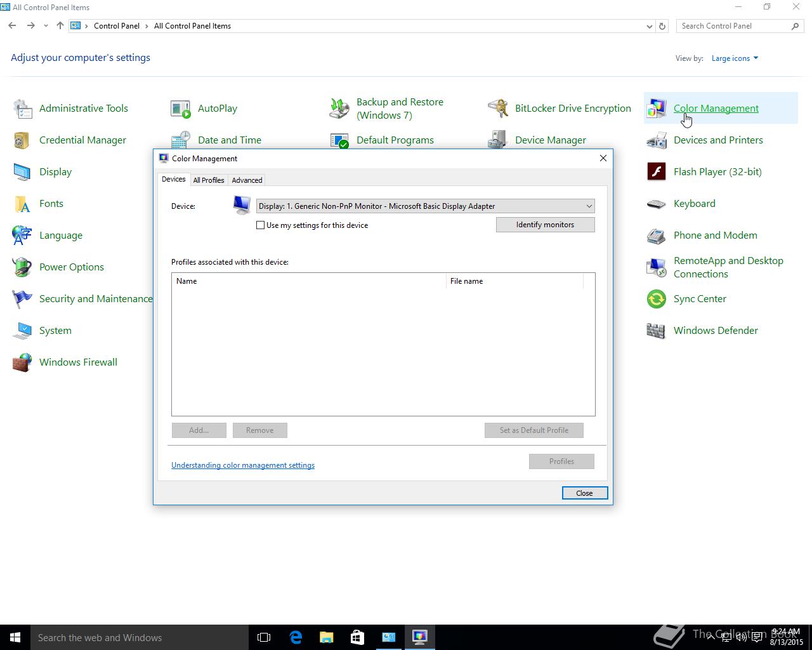
Task: Click the Control Panel breadcrumb
Action: tap(117, 26)
